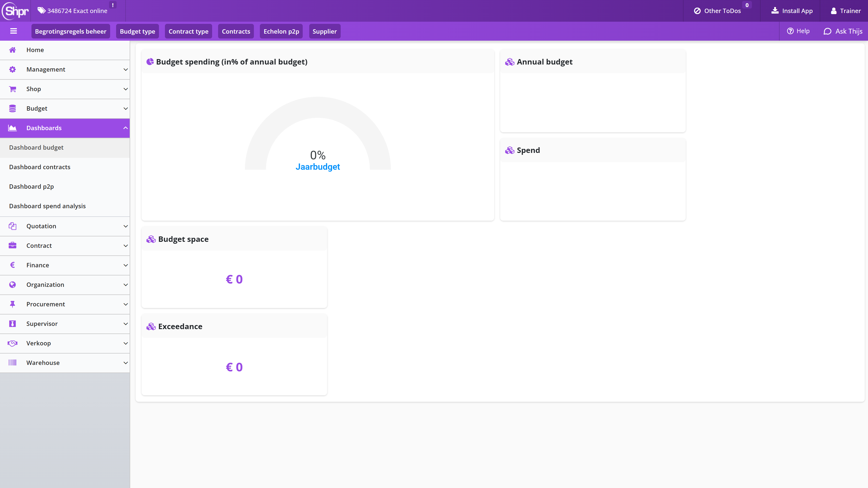Open the Help link
The width and height of the screenshot is (868, 488).
[x=798, y=31]
